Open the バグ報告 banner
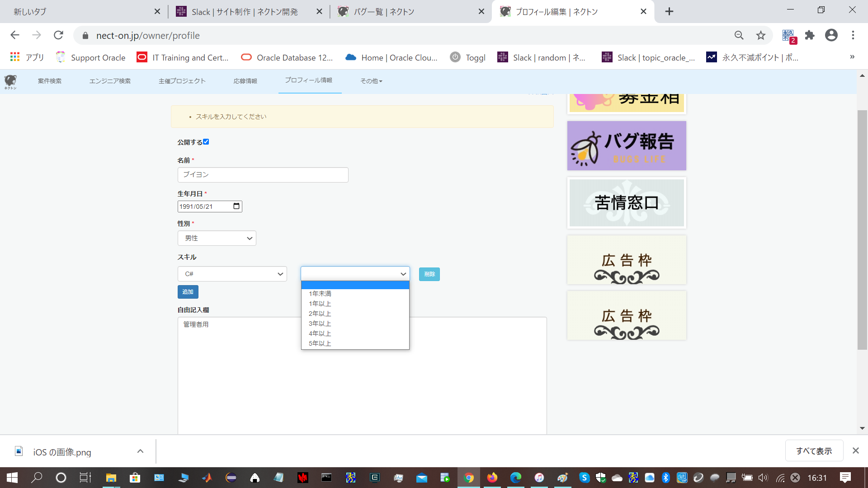Viewport: 868px width, 488px height. pyautogui.click(x=627, y=145)
